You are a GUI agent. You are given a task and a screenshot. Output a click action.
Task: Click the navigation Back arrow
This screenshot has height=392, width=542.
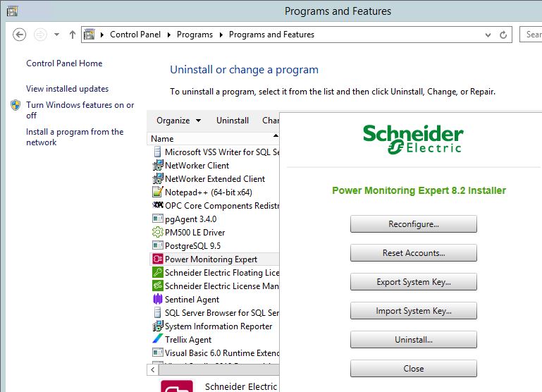pos(20,35)
